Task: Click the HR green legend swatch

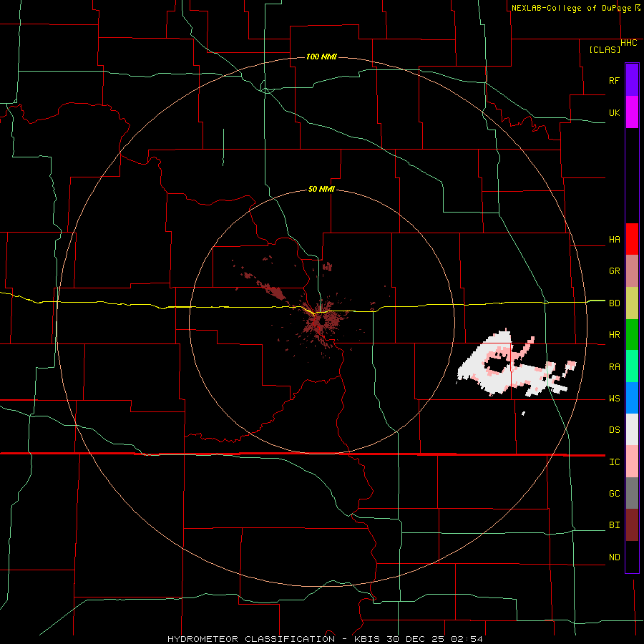Action: [x=632, y=335]
